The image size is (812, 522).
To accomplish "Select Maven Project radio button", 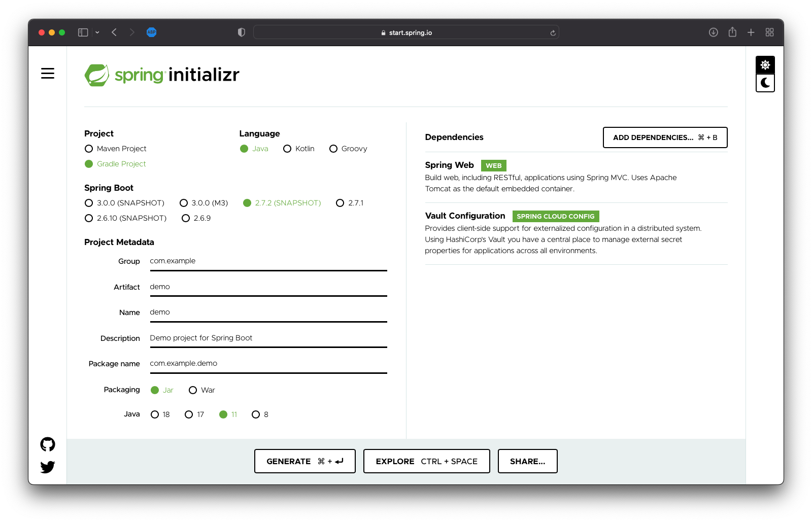I will (x=116, y=149).
